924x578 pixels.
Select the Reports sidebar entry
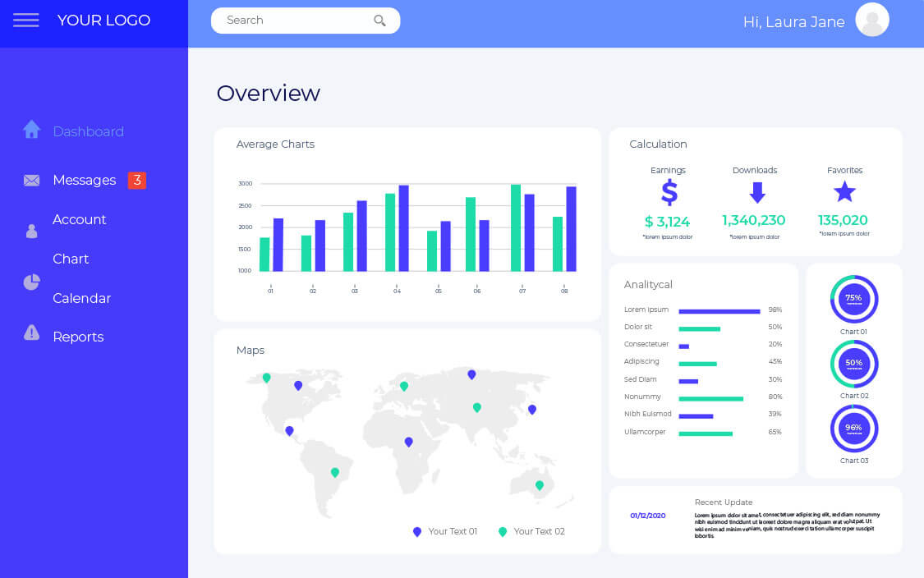tap(78, 337)
